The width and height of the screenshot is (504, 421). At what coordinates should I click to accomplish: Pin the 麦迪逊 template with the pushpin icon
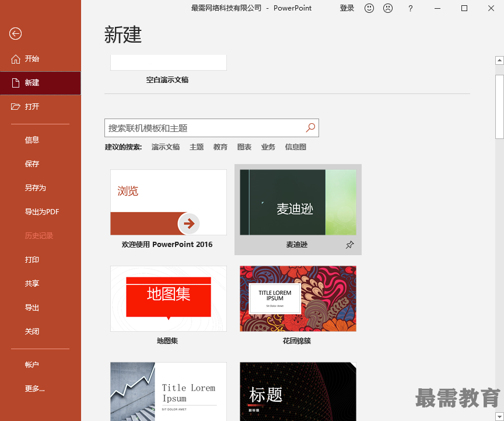350,245
